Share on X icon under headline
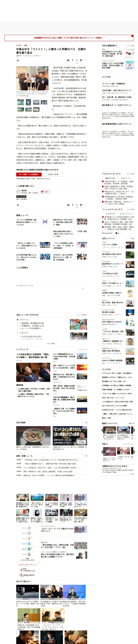The image size is (138, 644). [x=77, y=60]
